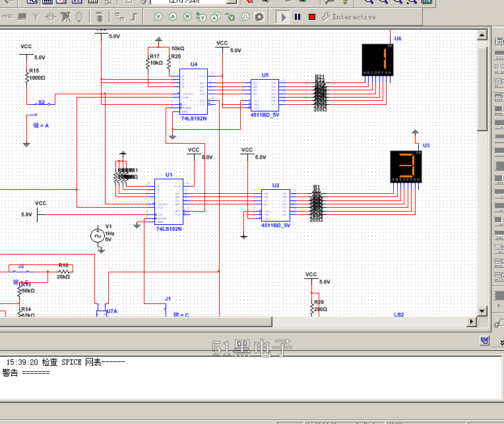The height and width of the screenshot is (424, 504).
Task: Open the Electromechanical motor component group
Action: pos(50,16)
